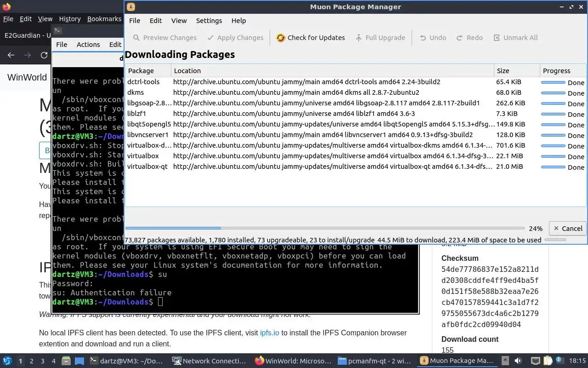588x368 pixels.
Task: Click the Undo toolbar button
Action: (x=432, y=38)
